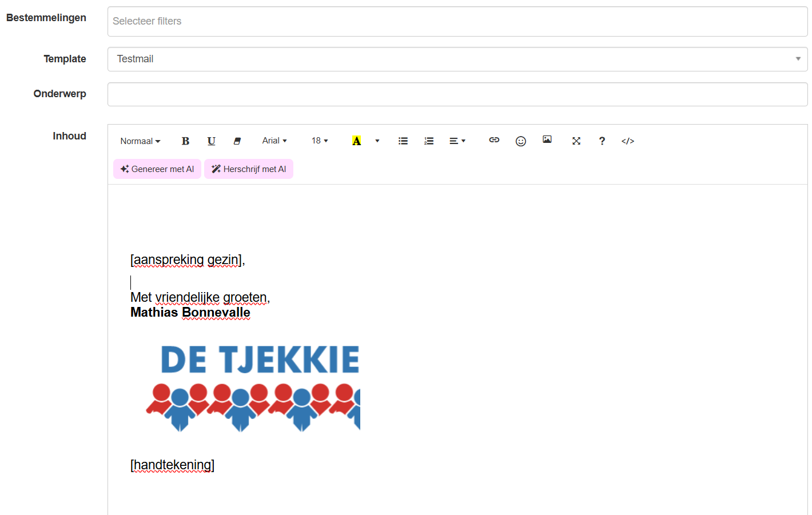The width and height of the screenshot is (812, 515).
Task: Insert a picture into the content
Action: coord(547,139)
